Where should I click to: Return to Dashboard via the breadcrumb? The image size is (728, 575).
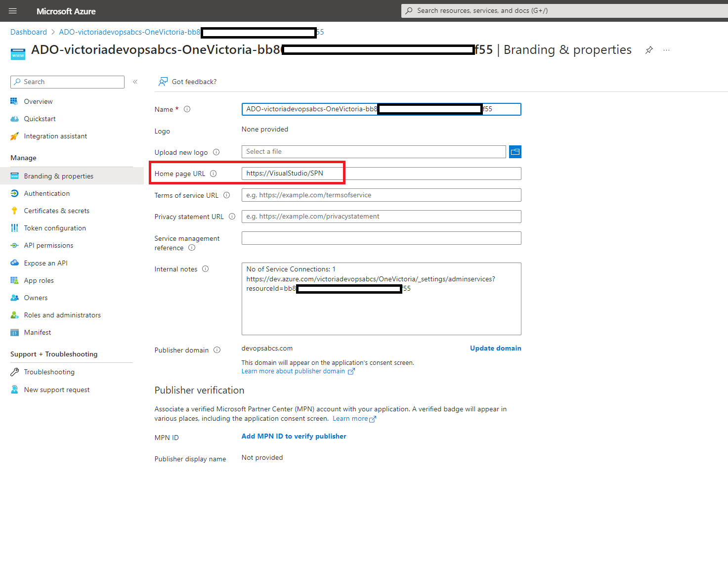(29, 32)
